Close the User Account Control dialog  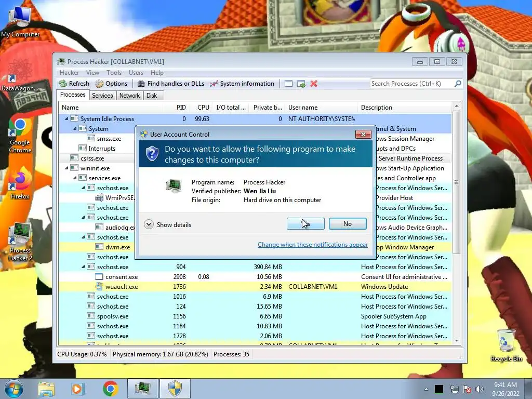tap(363, 135)
